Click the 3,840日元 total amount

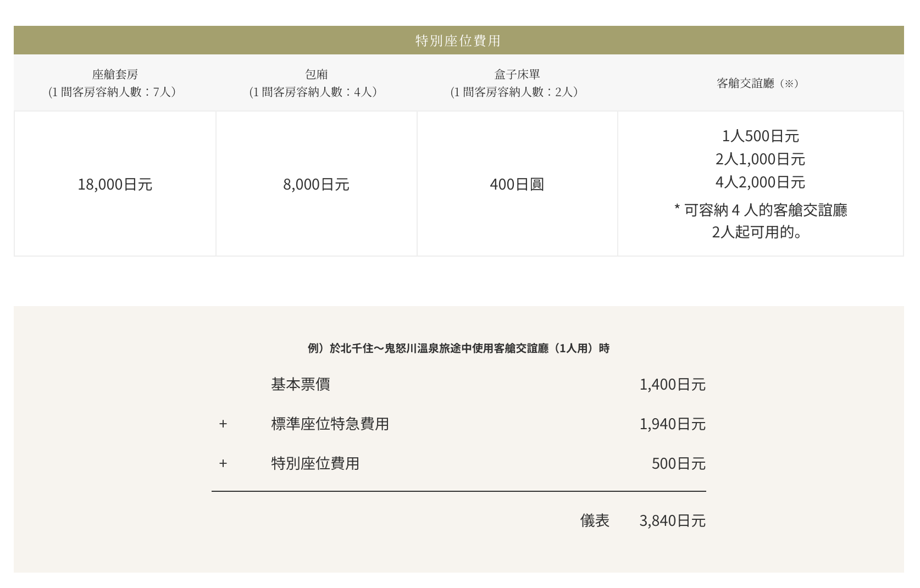(x=672, y=521)
